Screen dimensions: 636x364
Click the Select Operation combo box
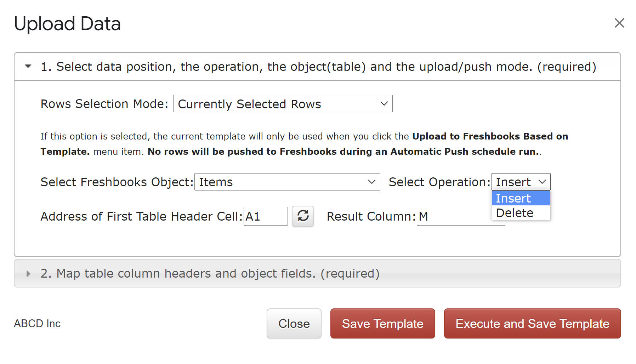(x=521, y=182)
